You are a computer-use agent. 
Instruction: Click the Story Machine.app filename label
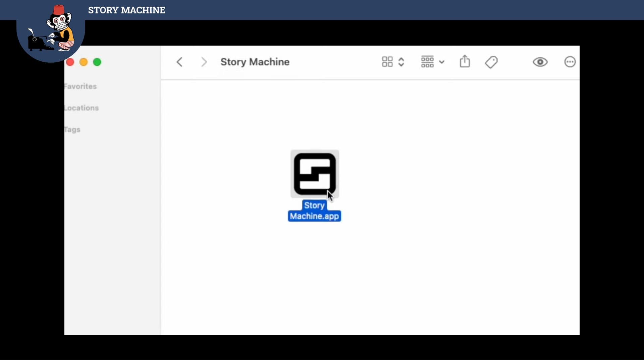[314, 211]
